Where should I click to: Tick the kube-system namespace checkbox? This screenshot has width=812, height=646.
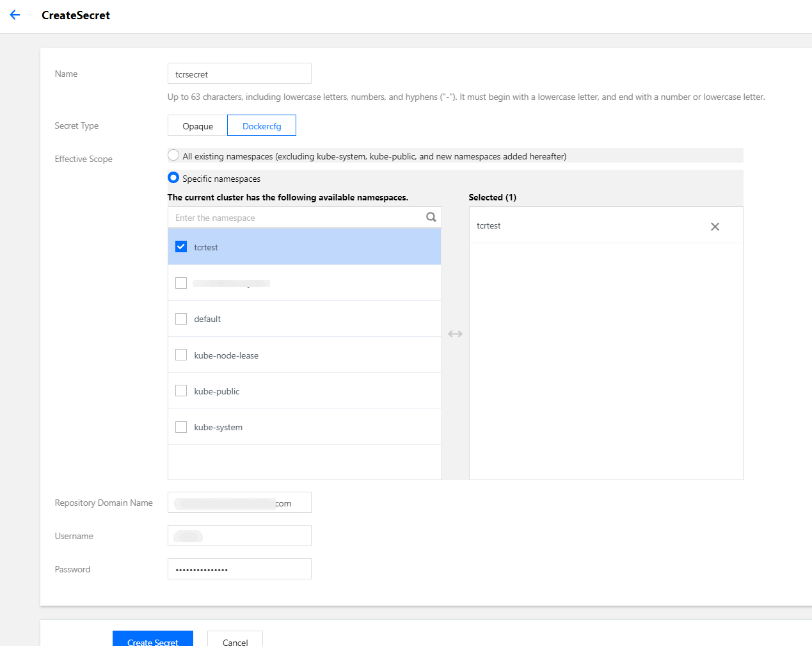181,427
